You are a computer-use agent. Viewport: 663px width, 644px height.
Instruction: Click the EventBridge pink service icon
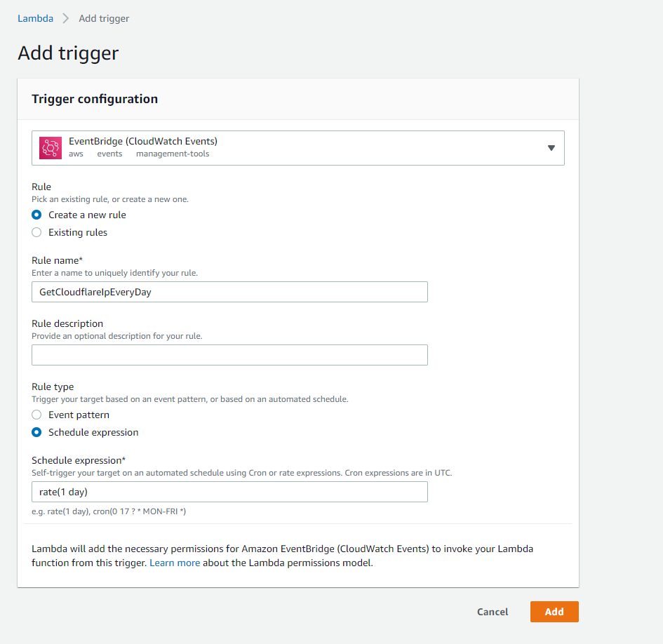(x=51, y=147)
